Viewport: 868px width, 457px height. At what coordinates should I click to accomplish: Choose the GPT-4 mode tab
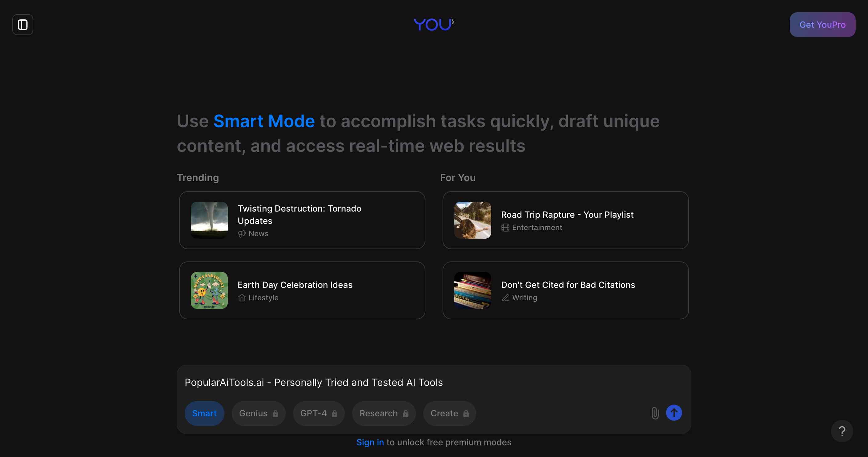[319, 413]
